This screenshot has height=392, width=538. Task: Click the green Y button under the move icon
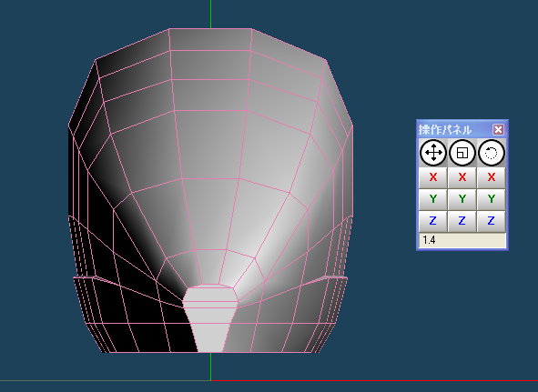click(433, 199)
